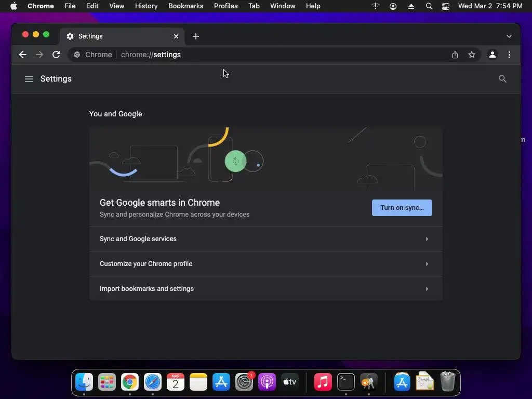The height and width of the screenshot is (399, 532).
Task: Open Launchpad from the dock
Action: coord(107,382)
